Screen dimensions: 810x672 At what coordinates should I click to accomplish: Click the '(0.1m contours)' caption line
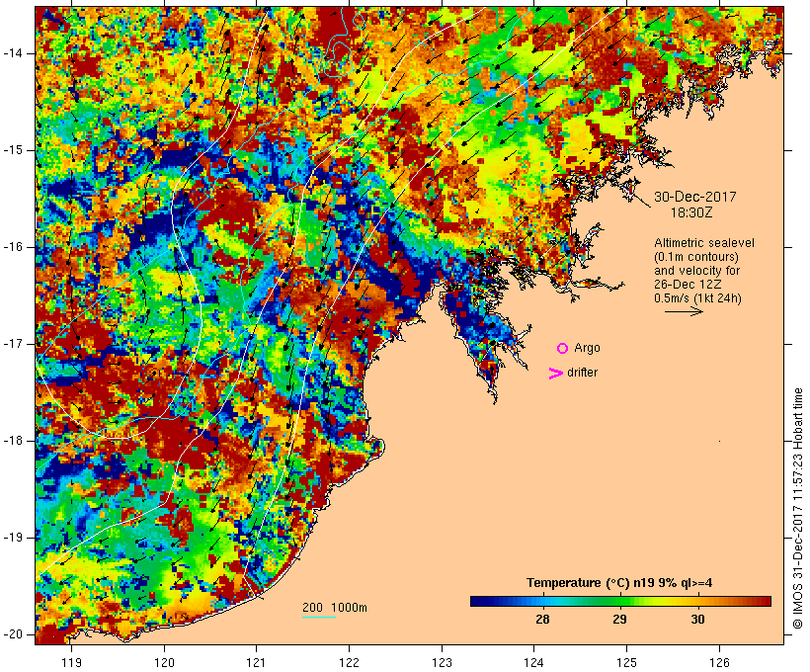tap(696, 257)
